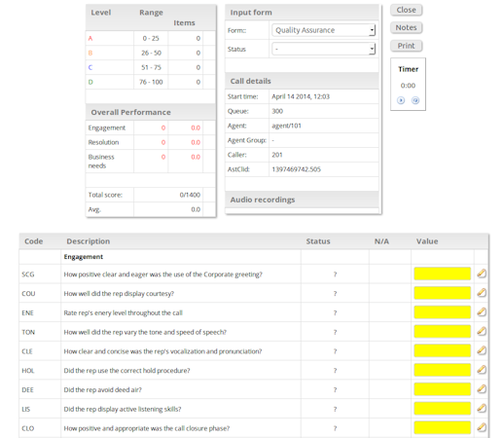
Task: Select the yellow value field for TON
Action: click(443, 331)
